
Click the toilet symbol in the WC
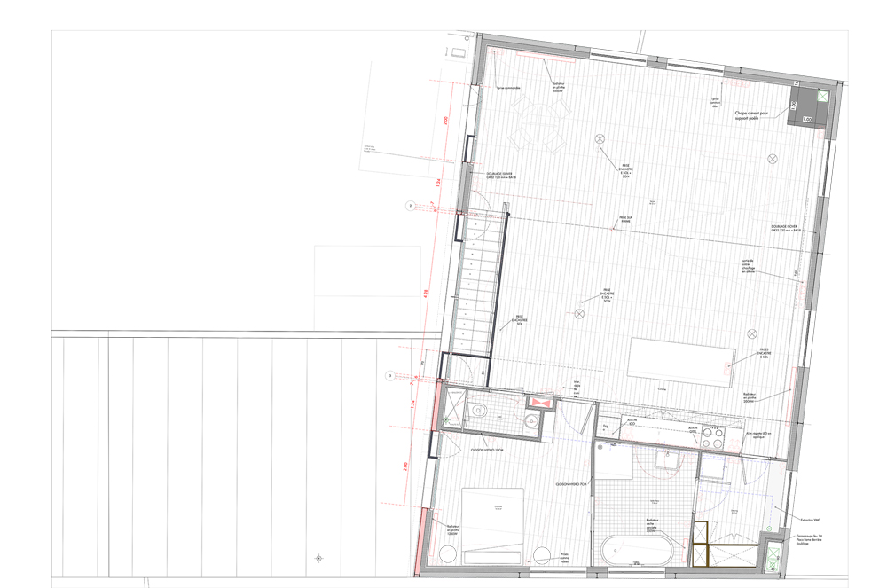coord(480,409)
